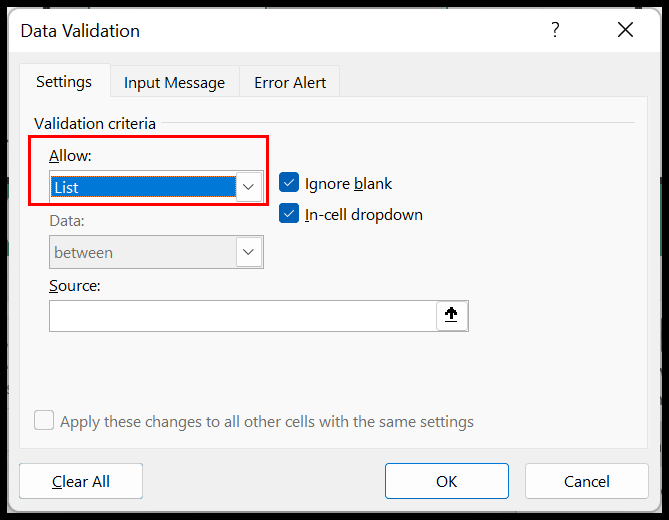The height and width of the screenshot is (520, 669).
Task: Open the Input Message tab
Action: pyautogui.click(x=174, y=83)
